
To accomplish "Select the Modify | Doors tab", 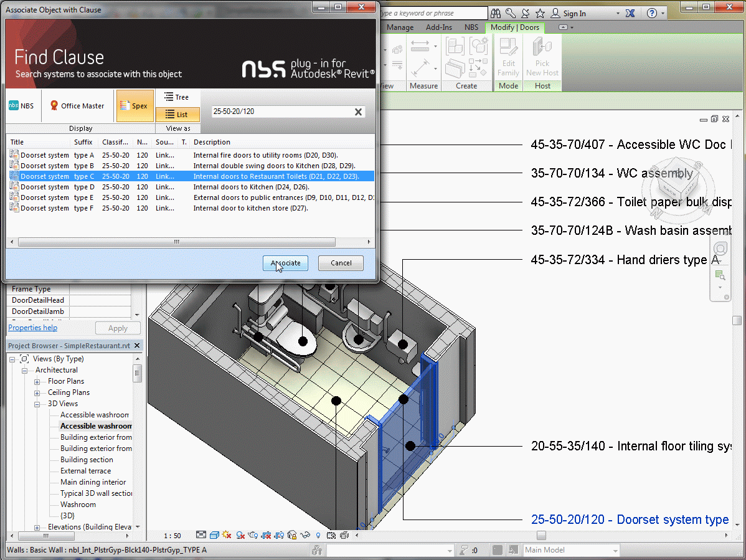I will [x=515, y=27].
